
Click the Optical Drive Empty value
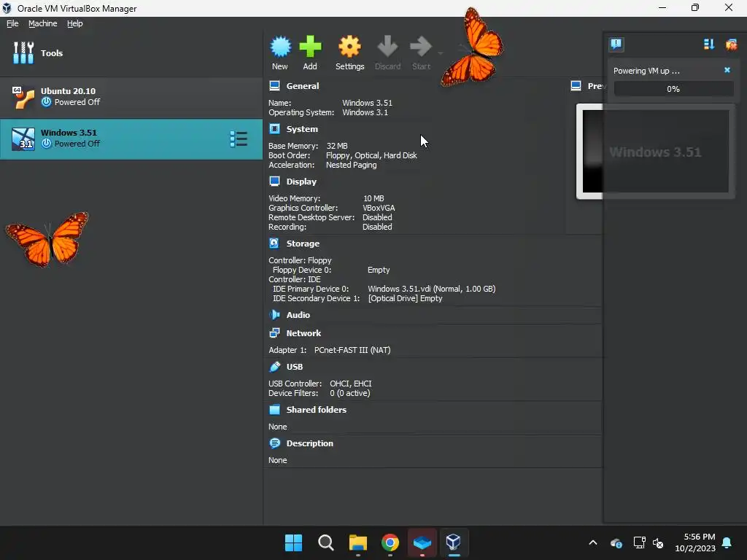(x=406, y=298)
